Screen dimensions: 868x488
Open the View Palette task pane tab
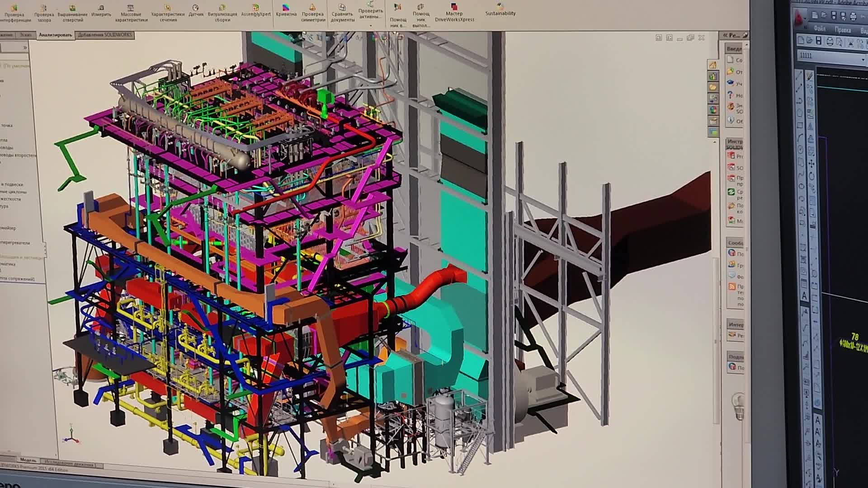[x=713, y=99]
